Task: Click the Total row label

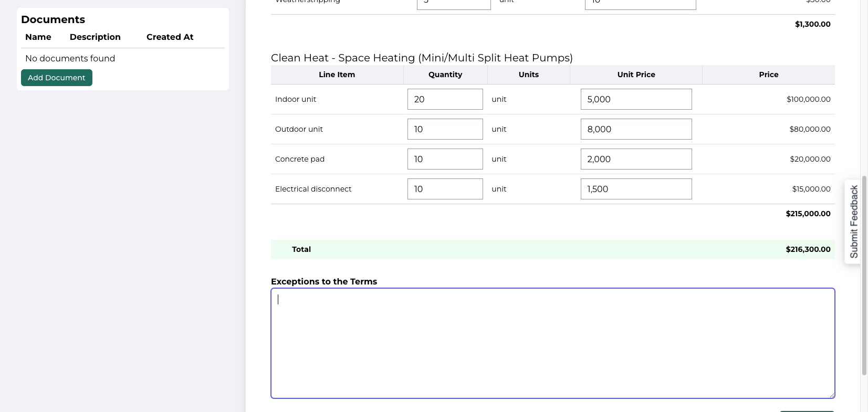Action: point(301,249)
